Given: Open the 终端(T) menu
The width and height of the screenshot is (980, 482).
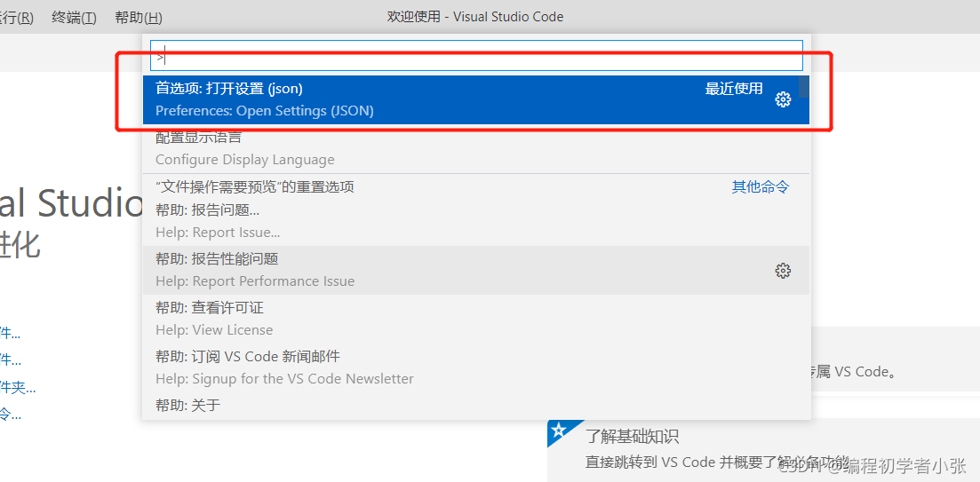Looking at the screenshot, I should pos(74,18).
